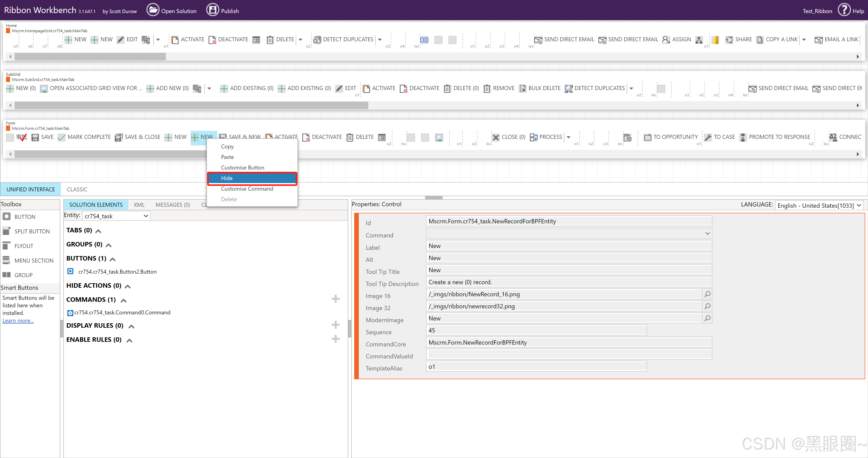Viewport: 868px width, 458px height.
Task: Click the DETECT DUPLICATES icon on the Home ribbon
Action: coord(317,39)
